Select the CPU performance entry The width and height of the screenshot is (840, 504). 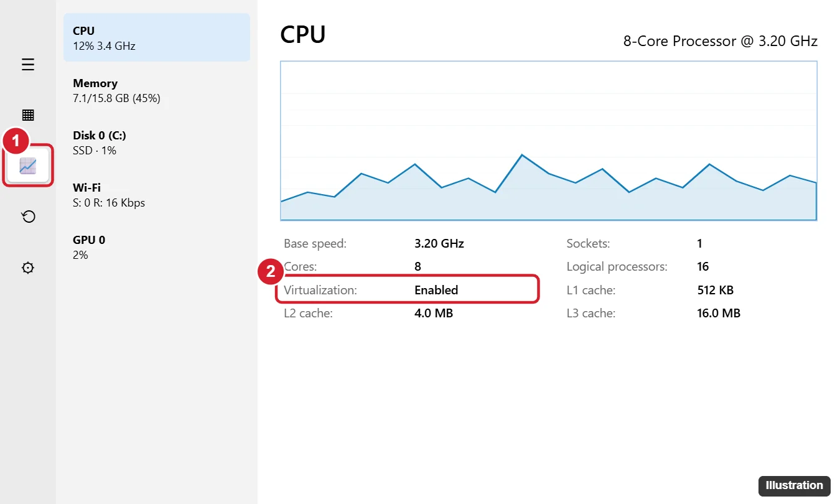(157, 37)
